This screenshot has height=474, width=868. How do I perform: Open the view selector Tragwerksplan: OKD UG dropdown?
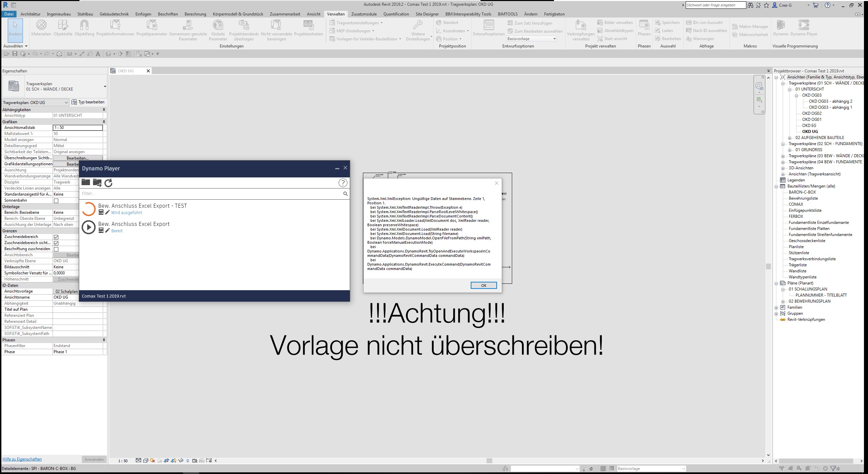(35, 102)
